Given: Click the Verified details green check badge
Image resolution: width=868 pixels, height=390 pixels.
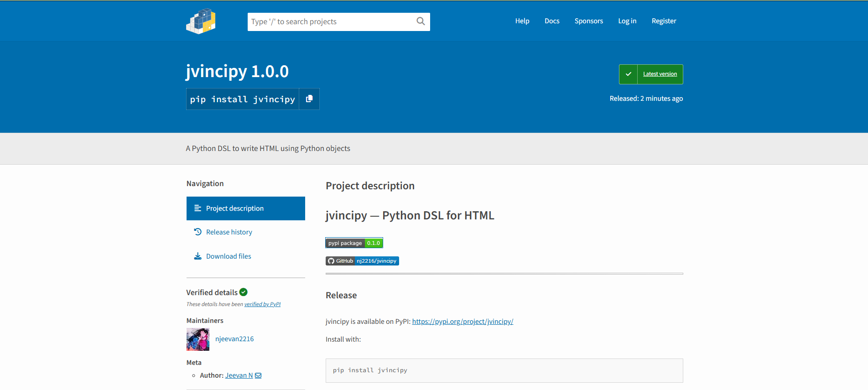Looking at the screenshot, I should click(x=244, y=292).
